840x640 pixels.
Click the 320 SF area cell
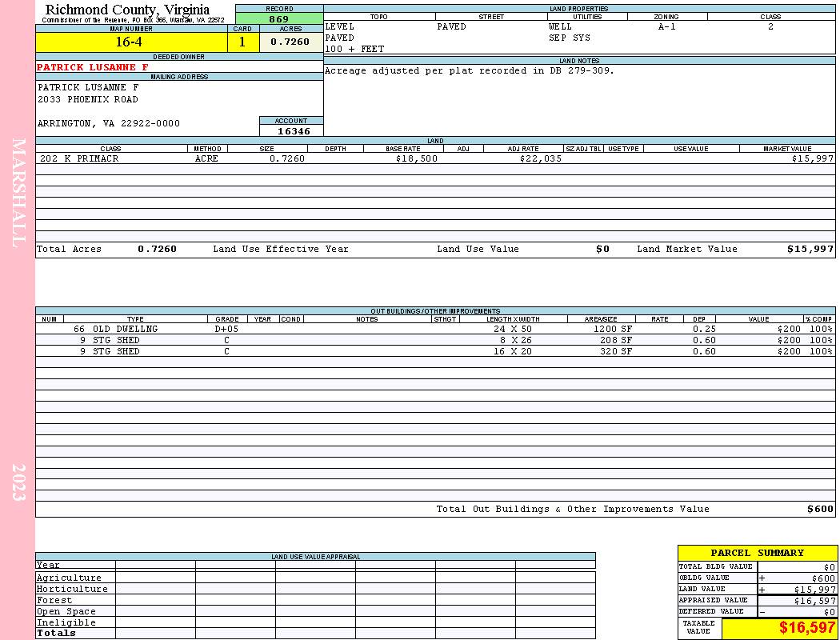(616, 352)
